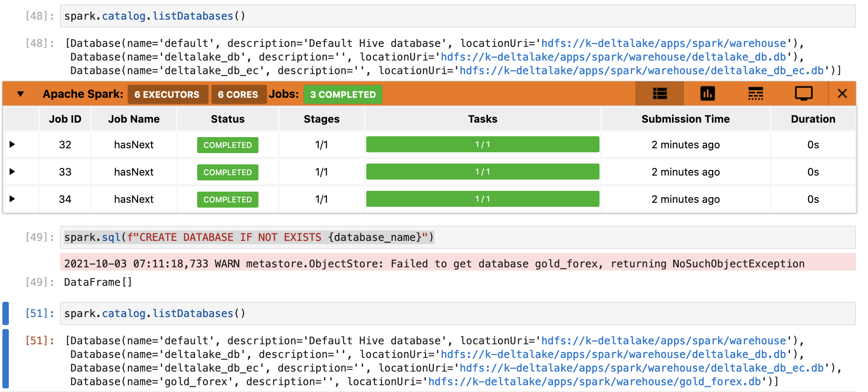Click the blue collapser bar beside input 51

pos(6,313)
